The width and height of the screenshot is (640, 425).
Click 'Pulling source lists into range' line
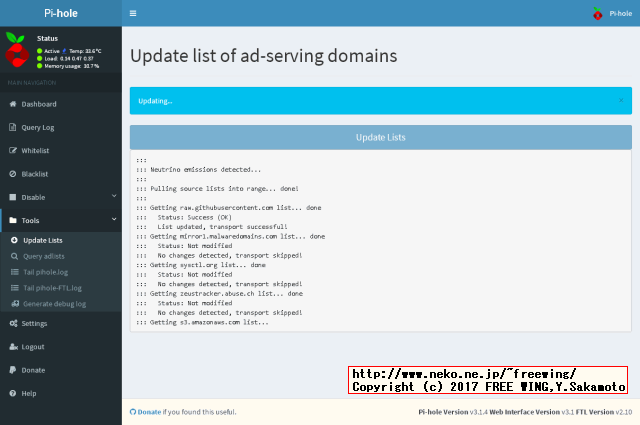[217, 189]
